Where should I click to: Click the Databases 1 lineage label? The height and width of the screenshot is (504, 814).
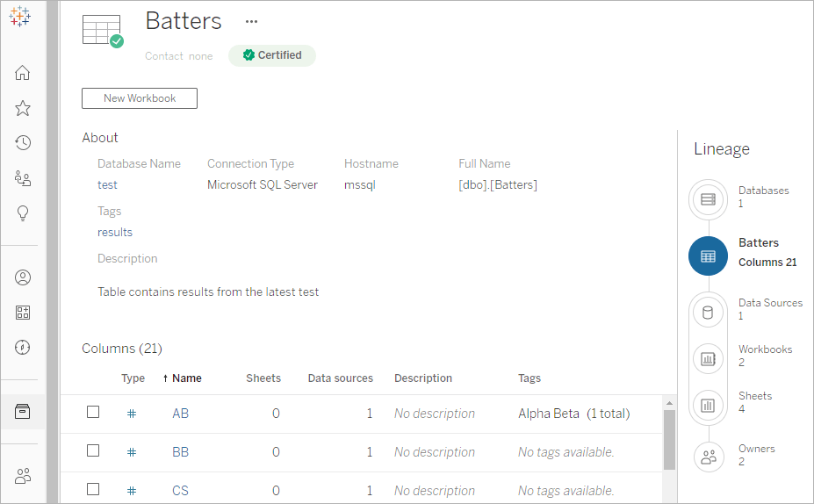[764, 197]
